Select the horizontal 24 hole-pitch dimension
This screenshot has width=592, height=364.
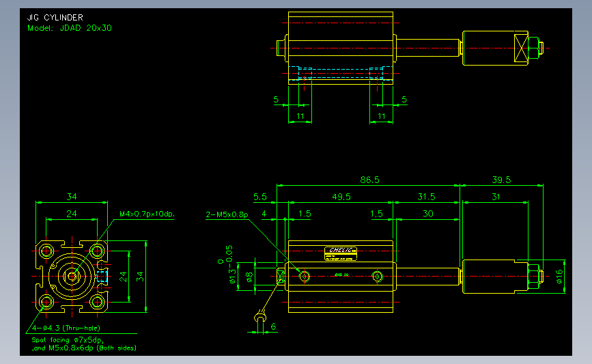tap(72, 214)
